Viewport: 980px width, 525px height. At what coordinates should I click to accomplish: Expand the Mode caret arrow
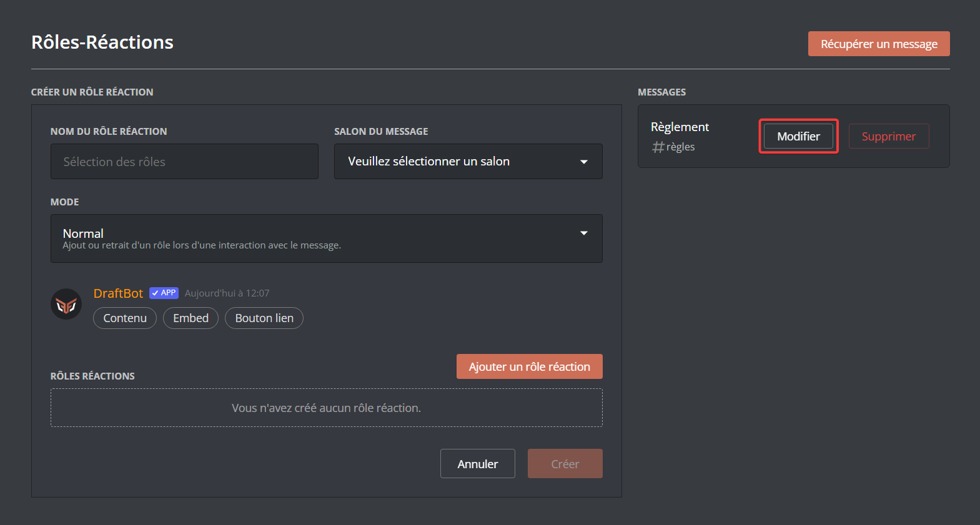click(584, 233)
